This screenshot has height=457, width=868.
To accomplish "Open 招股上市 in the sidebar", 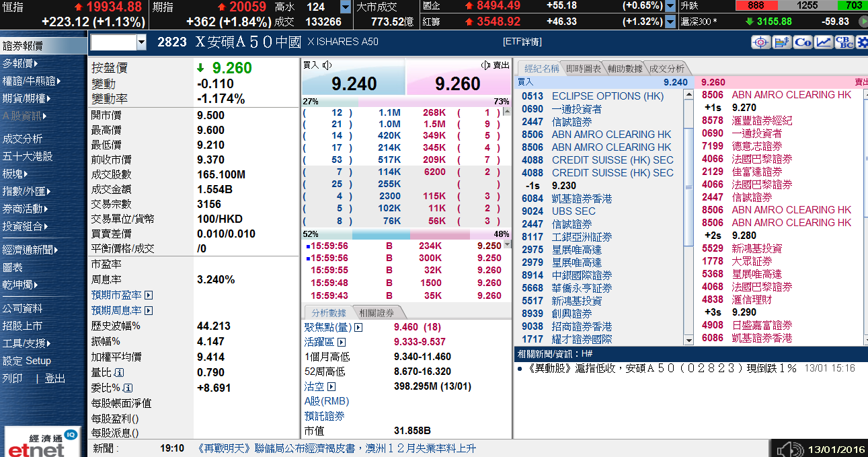I will coord(23,326).
